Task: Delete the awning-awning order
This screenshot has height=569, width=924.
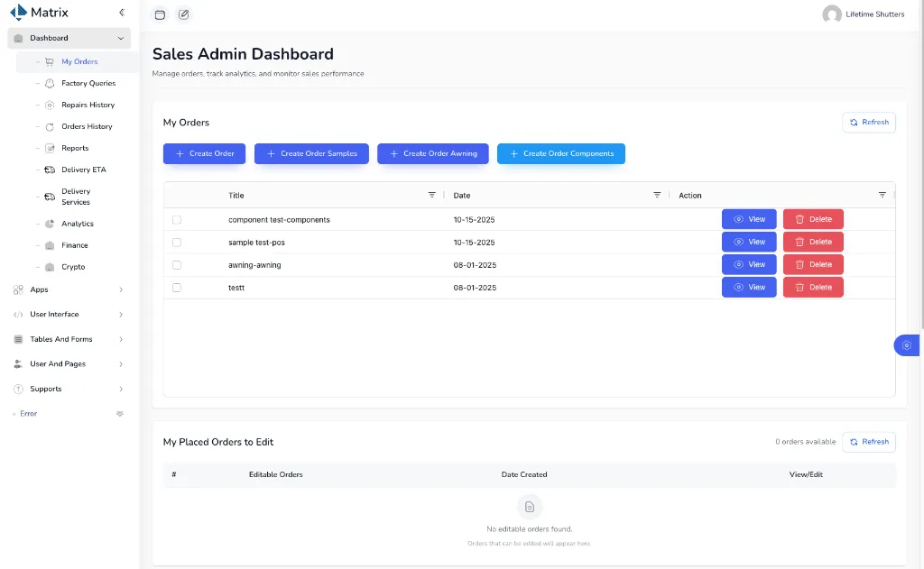Action: (813, 264)
